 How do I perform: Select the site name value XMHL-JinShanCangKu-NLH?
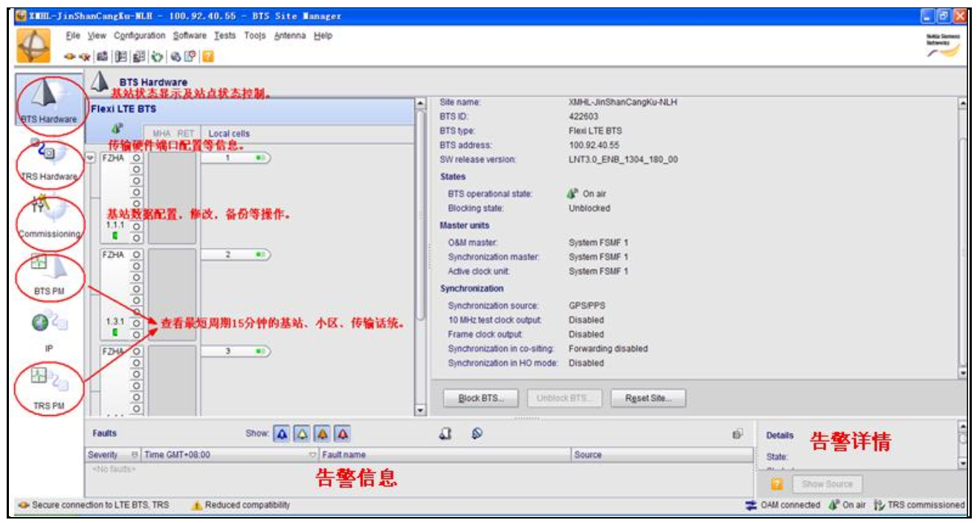(x=623, y=102)
